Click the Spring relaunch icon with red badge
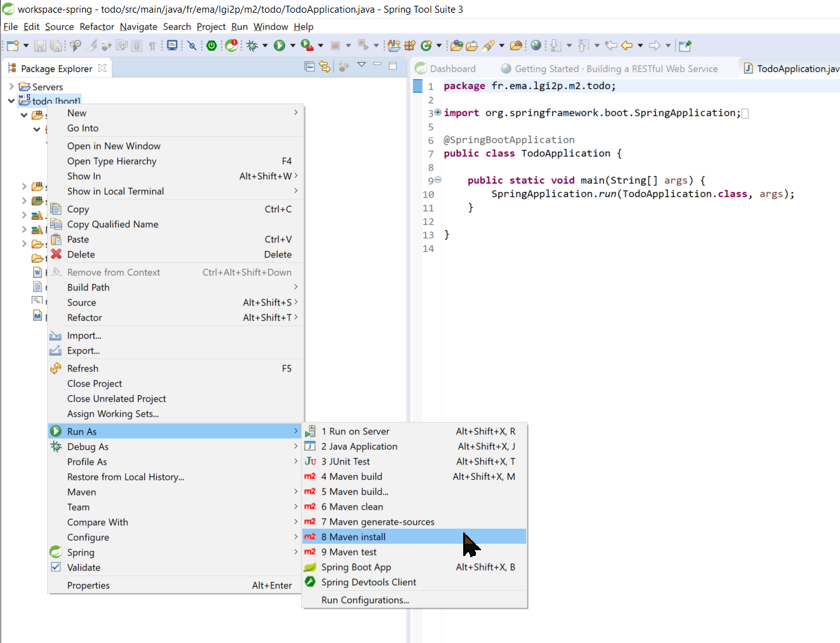 [x=232, y=45]
